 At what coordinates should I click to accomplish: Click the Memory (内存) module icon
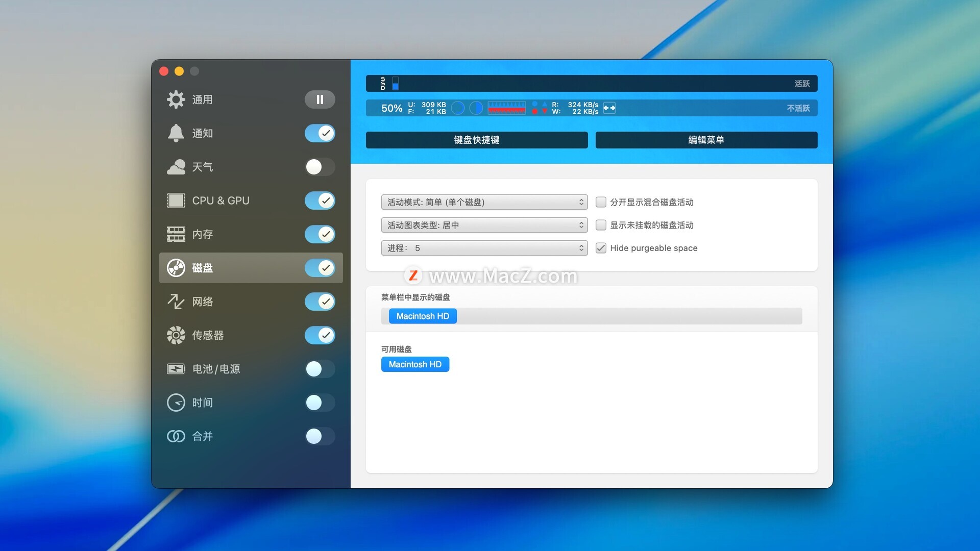[x=176, y=234]
